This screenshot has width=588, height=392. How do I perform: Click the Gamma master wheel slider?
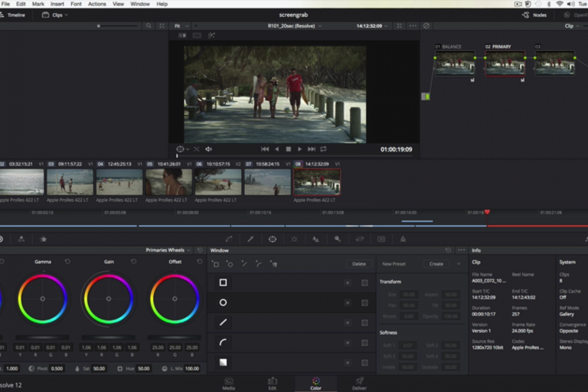pyautogui.click(x=42, y=337)
